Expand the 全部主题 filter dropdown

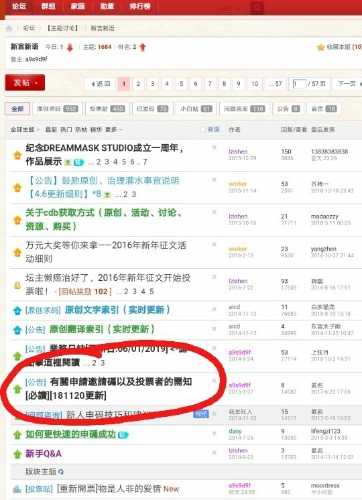click(x=25, y=129)
